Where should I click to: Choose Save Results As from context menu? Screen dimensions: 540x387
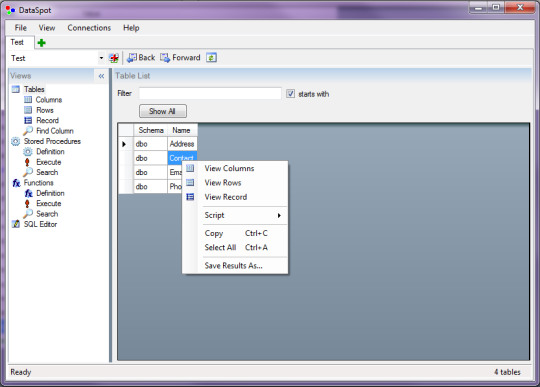[x=236, y=265]
